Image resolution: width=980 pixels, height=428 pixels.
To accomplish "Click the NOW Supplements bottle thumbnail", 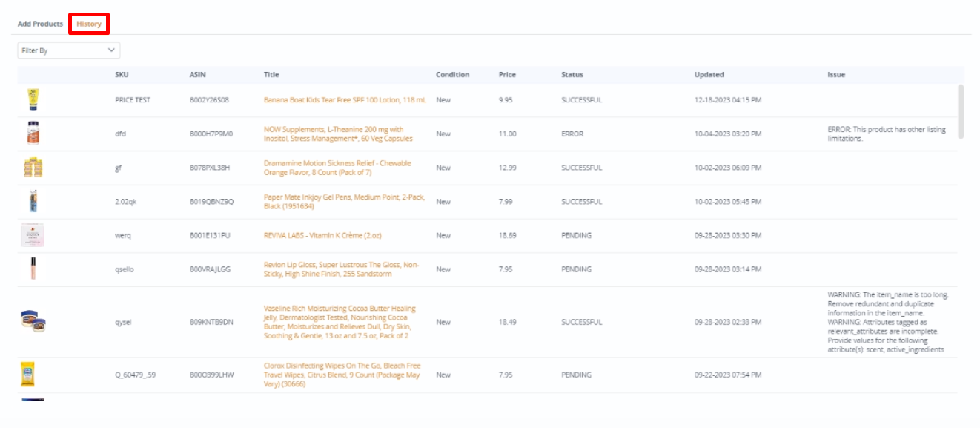I will tap(33, 132).
